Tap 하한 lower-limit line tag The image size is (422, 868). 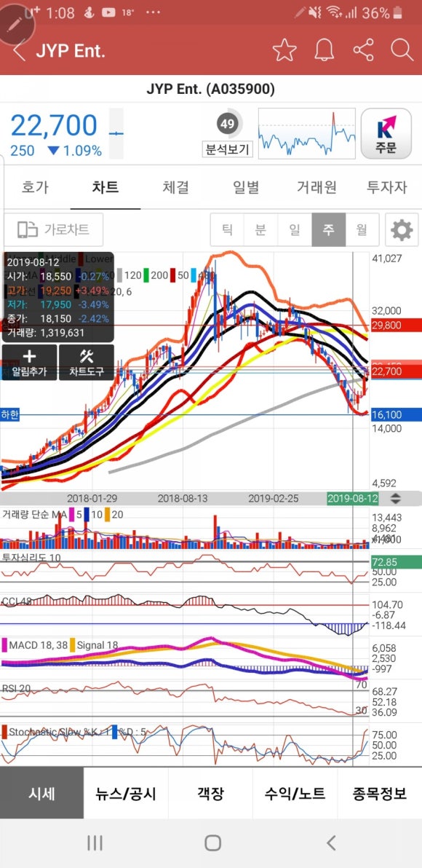10,414
